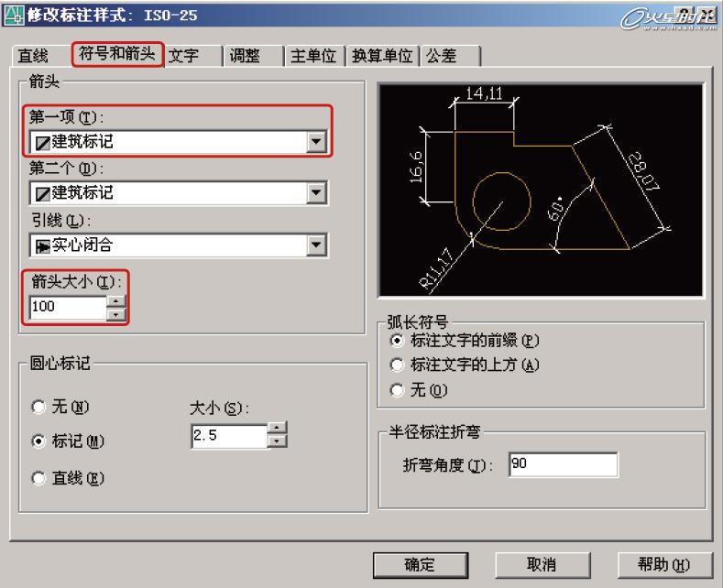Viewport: 723px width, 588px height.
Task: Click the 建筑标记 icon in 第一项 box
Action: pos(43,142)
